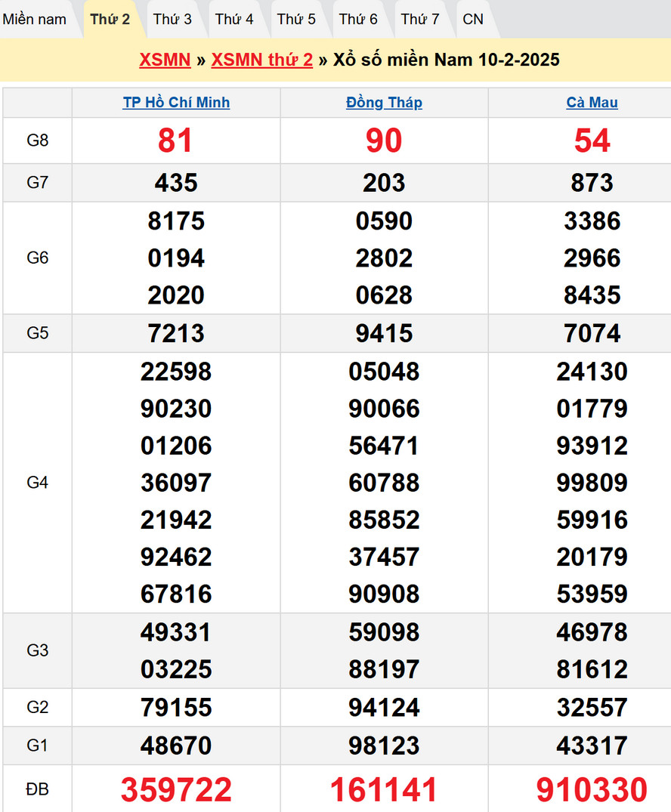The image size is (671, 812).
Task: Click the G8 number 81
Action: (x=175, y=141)
